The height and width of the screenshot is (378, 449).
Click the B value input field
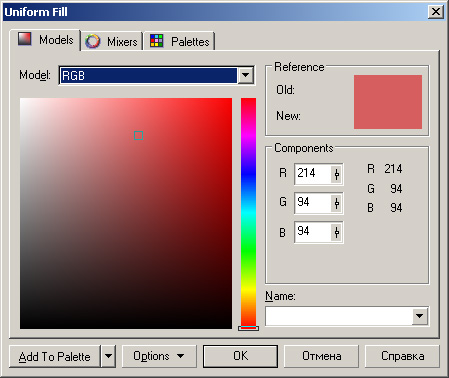pos(312,232)
